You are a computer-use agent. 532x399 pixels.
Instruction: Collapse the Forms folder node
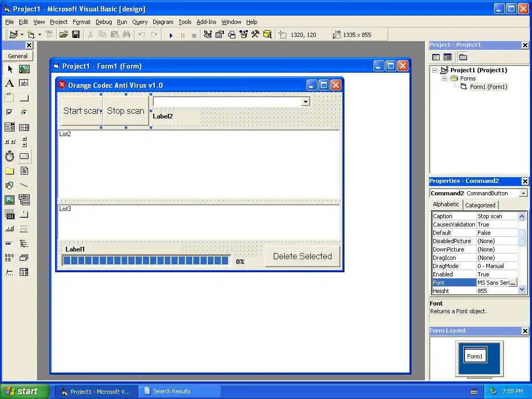click(x=445, y=79)
